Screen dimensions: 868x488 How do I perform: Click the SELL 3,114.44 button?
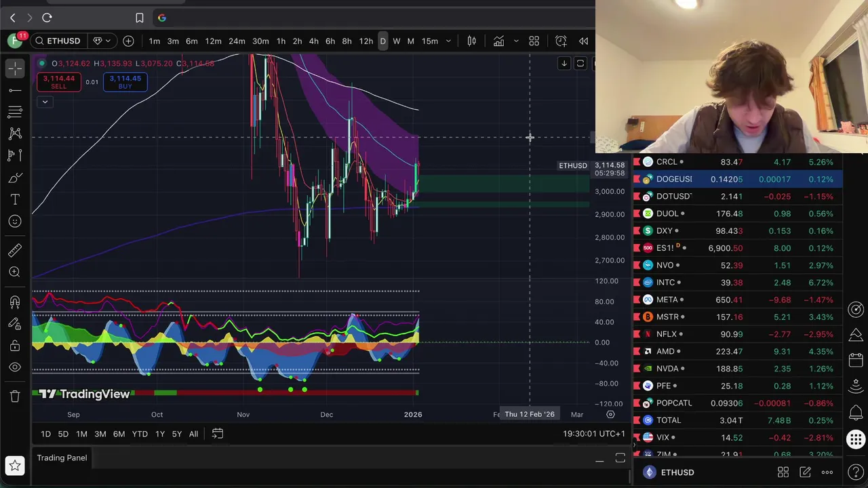59,82
